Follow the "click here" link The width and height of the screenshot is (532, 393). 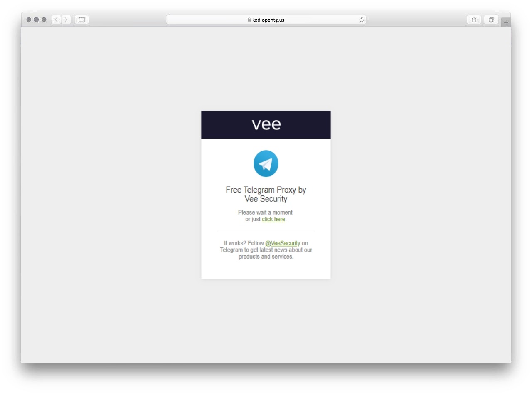273,219
